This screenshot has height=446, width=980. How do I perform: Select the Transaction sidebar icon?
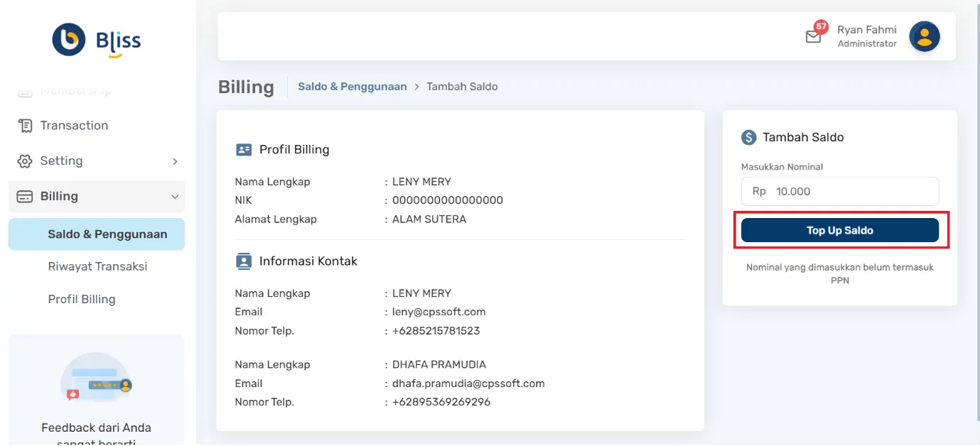pos(26,125)
